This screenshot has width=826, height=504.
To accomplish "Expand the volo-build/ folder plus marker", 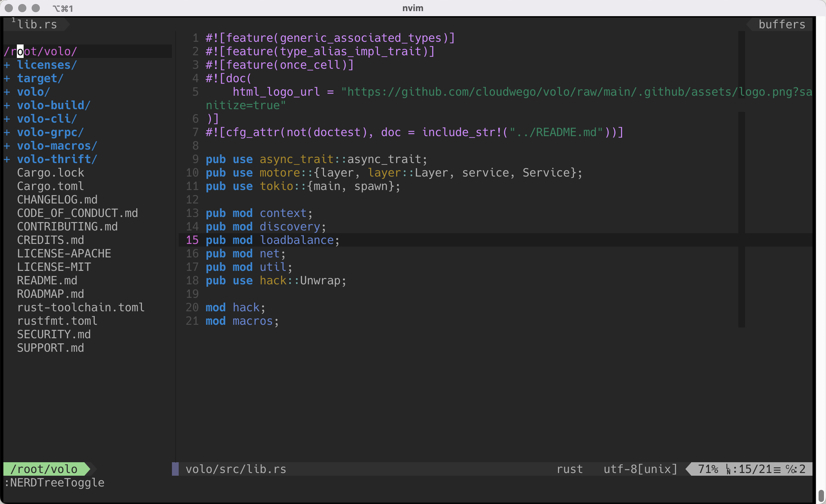I will click(7, 105).
